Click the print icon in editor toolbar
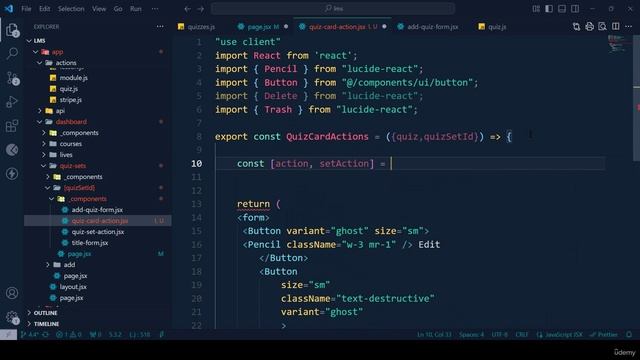Viewport: 640px width, 360px height. coord(589,27)
